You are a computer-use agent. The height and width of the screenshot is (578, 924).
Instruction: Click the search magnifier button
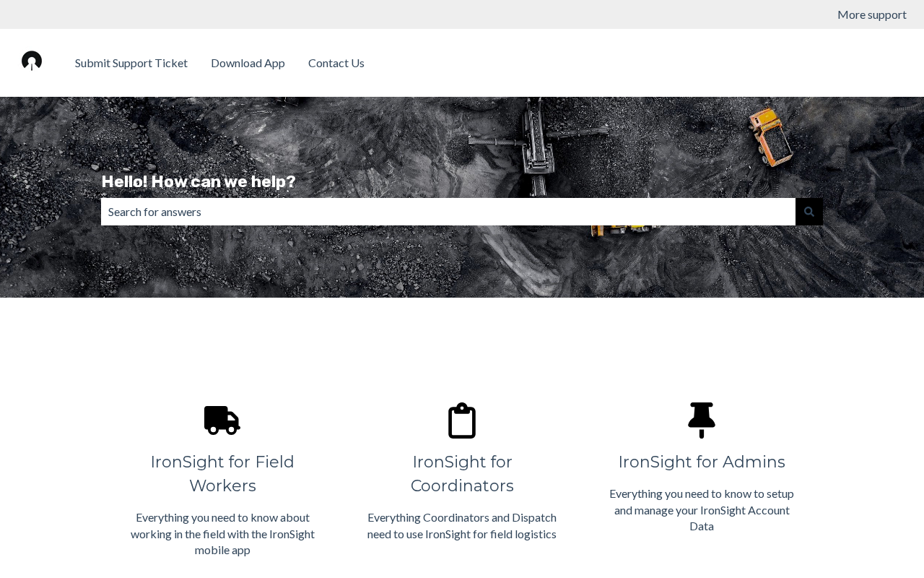tap(809, 212)
